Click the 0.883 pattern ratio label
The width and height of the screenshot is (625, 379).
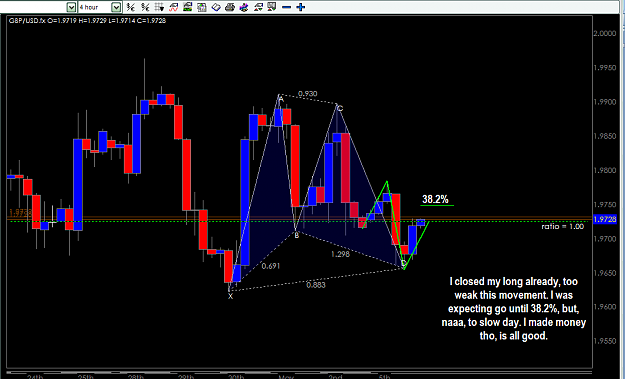click(316, 285)
